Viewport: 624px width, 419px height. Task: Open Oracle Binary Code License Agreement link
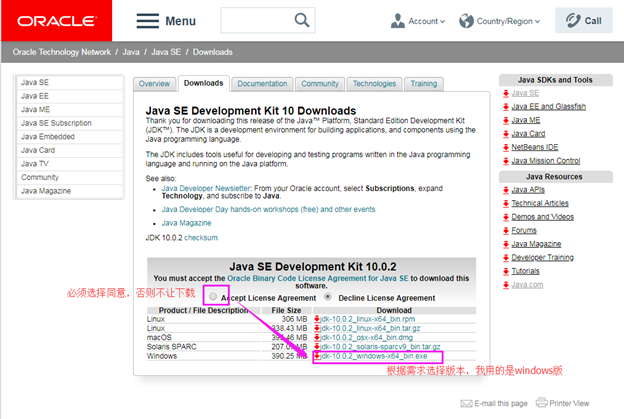(x=318, y=278)
